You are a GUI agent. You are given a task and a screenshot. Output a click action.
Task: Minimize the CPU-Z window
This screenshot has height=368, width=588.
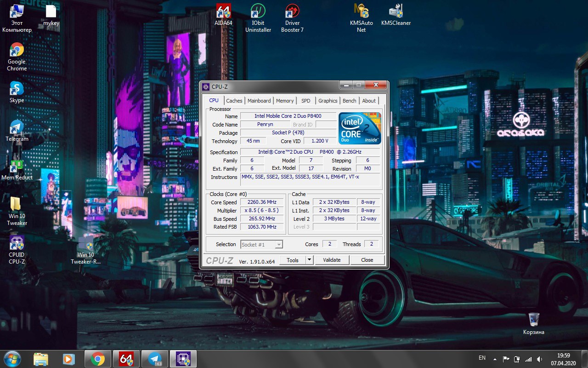[x=346, y=85]
